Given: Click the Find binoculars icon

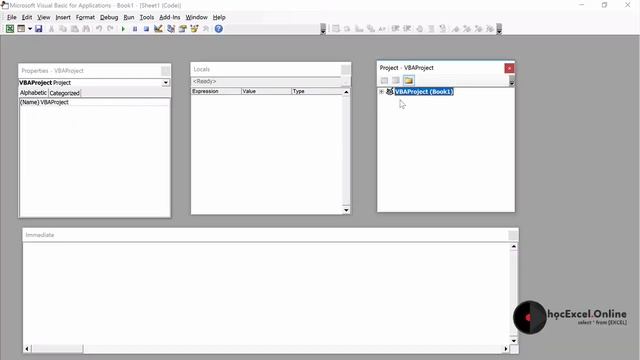Looking at the screenshot, I should pos(86,29).
